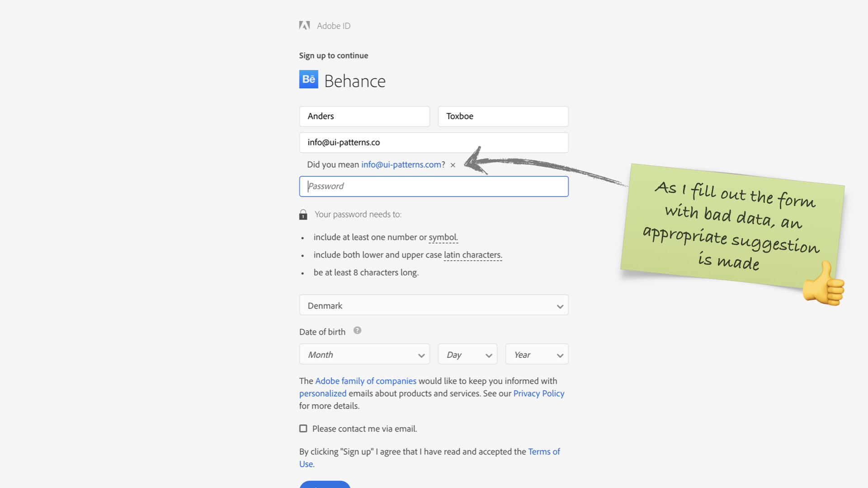This screenshot has width=868, height=488.
Task: Open the Day dropdown
Action: pyautogui.click(x=467, y=355)
